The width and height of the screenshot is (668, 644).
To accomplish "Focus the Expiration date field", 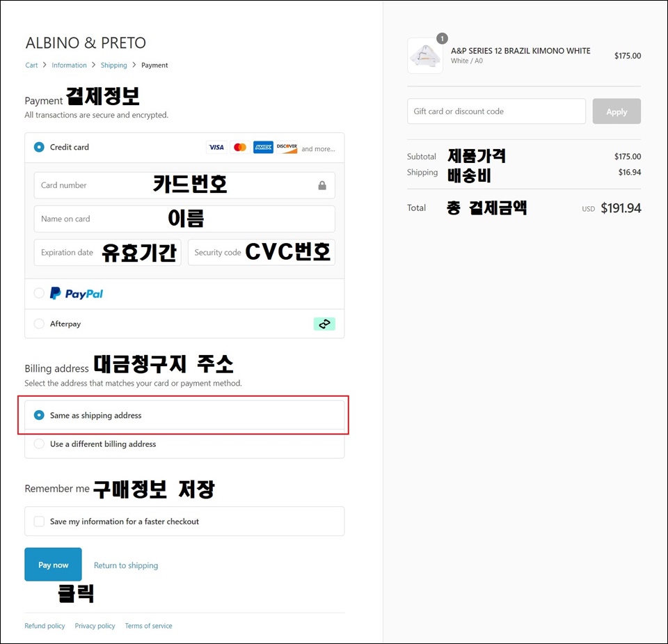I will coord(108,252).
